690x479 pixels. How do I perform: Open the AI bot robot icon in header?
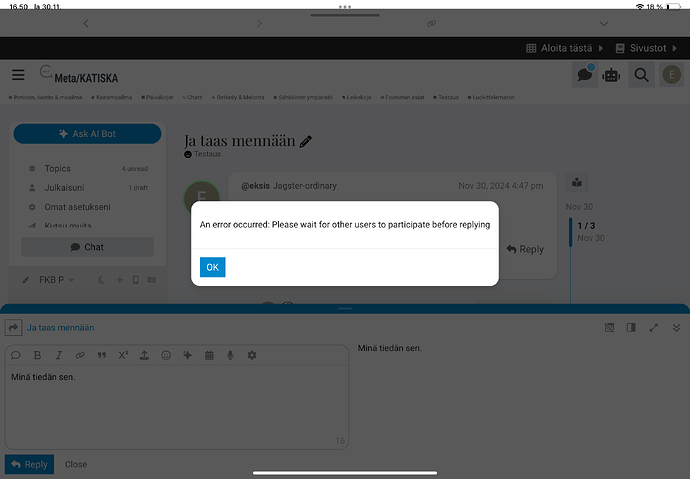pyautogui.click(x=611, y=75)
